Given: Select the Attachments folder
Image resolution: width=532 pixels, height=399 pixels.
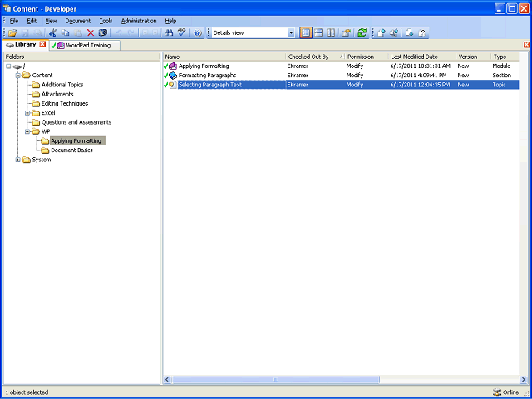Looking at the screenshot, I should point(57,94).
